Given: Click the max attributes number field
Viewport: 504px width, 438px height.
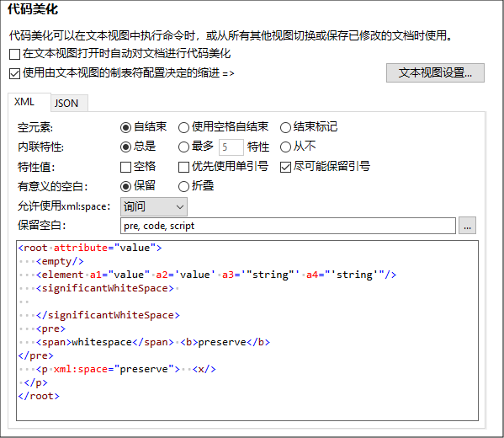Looking at the screenshot, I should pos(231,147).
